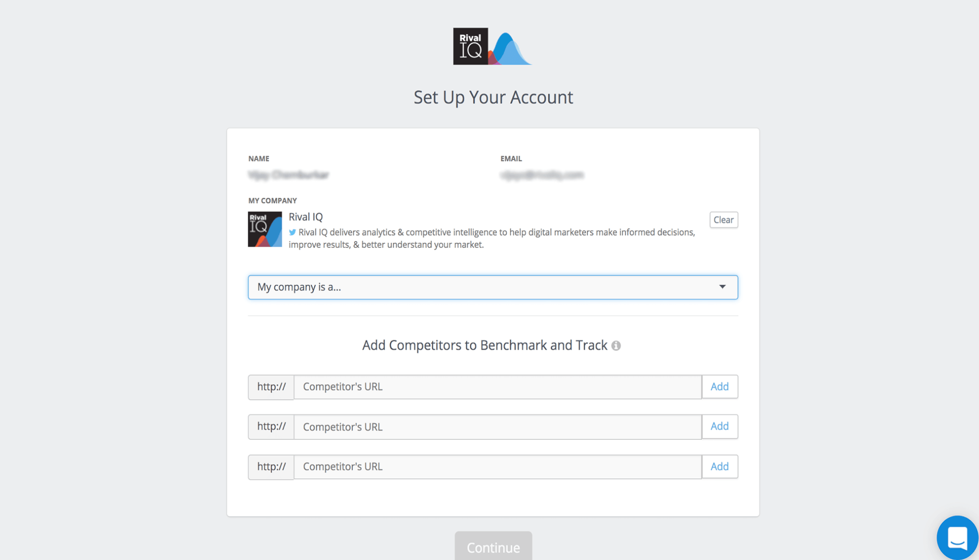Open the "My company is a..." select box
The width and height of the screenshot is (979, 560).
coord(493,287)
